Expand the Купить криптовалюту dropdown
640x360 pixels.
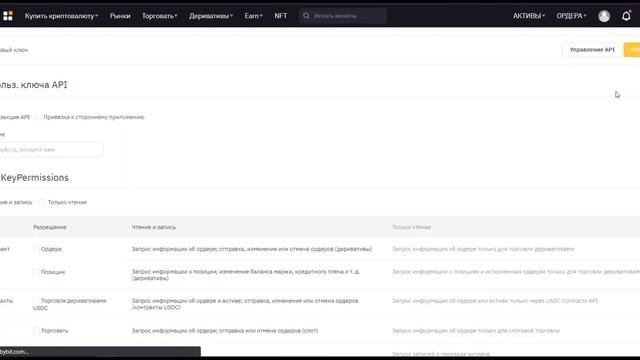(61, 16)
